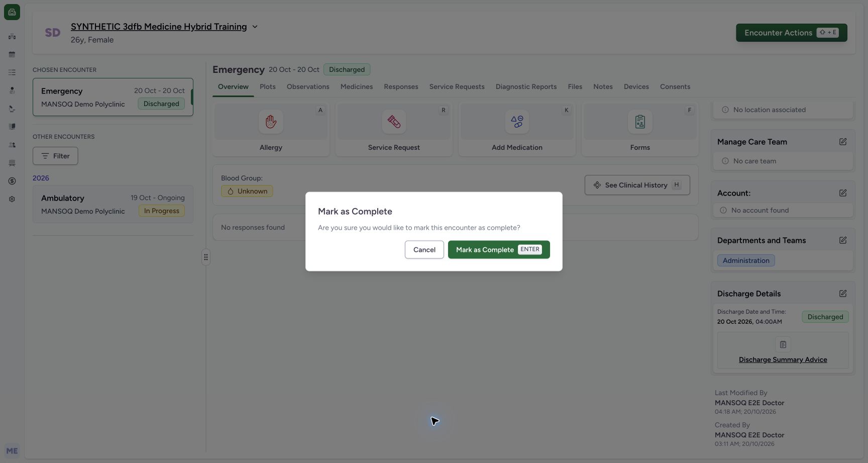868x463 pixels.
Task: Click the green facility logo icon
Action: (x=12, y=12)
